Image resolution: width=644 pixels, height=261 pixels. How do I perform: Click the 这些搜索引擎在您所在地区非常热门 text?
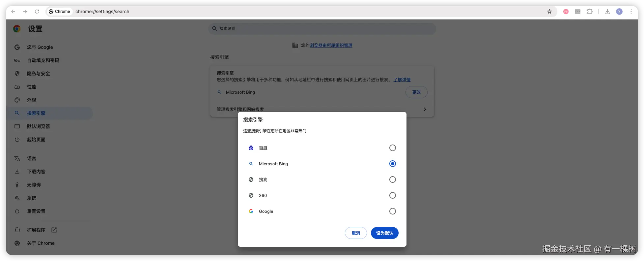coord(275,131)
